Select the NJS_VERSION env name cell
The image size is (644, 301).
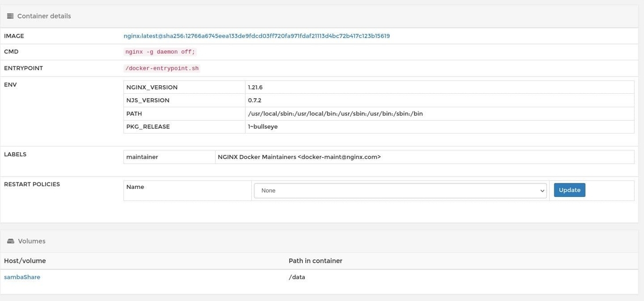[x=148, y=100]
